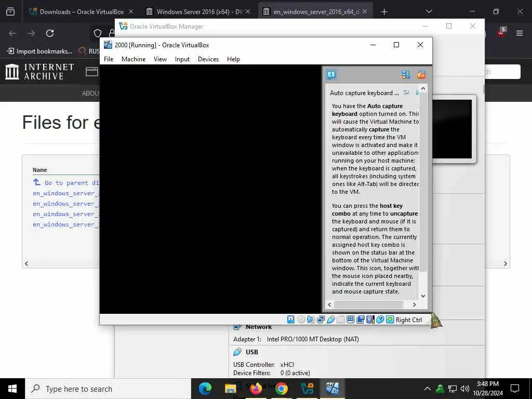Image resolution: width=532 pixels, height=399 pixels.
Task: Click notification panel horizontal scroll left arrow
Action: click(x=329, y=304)
